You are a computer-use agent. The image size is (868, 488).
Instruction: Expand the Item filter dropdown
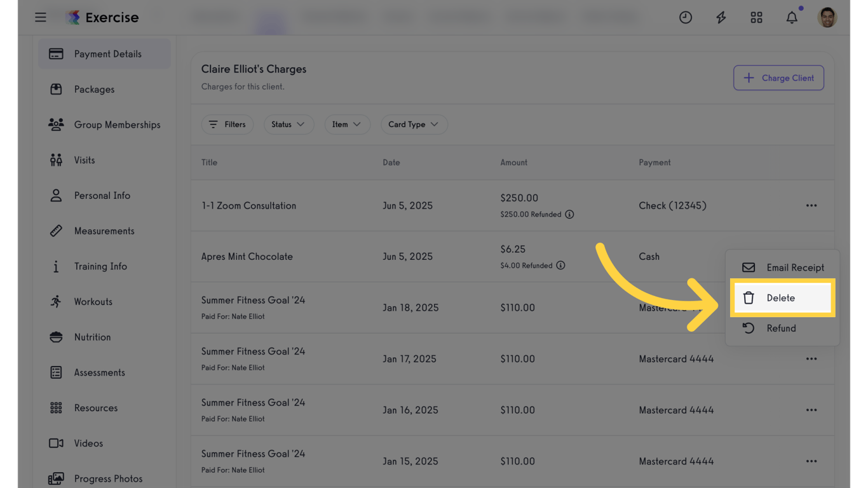(346, 125)
